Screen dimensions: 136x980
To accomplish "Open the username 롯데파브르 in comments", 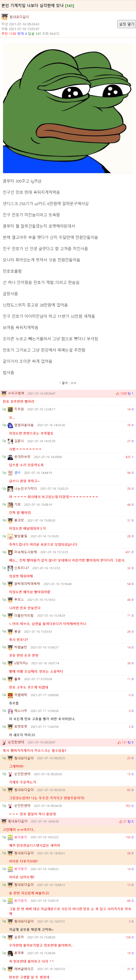I will pyautogui.click(x=22, y=457).
